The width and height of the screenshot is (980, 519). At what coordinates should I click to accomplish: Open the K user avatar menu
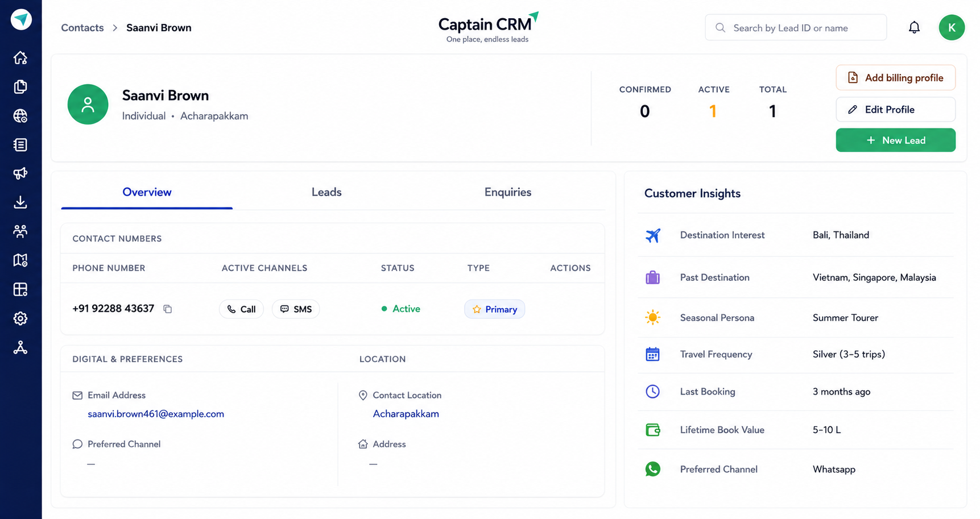[952, 27]
